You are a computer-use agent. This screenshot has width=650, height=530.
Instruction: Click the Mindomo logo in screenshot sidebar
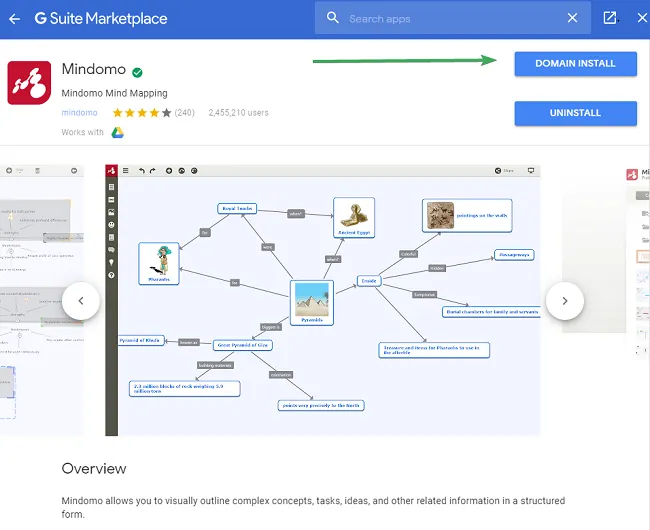pos(111,171)
